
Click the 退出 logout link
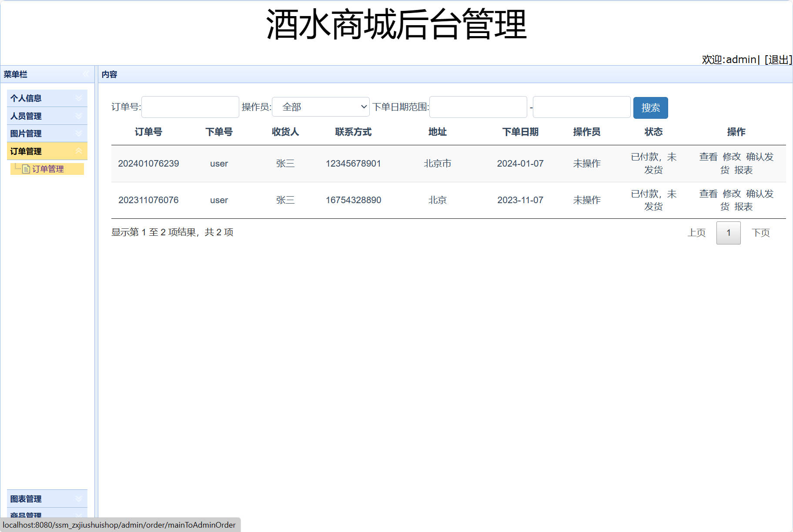coord(778,59)
